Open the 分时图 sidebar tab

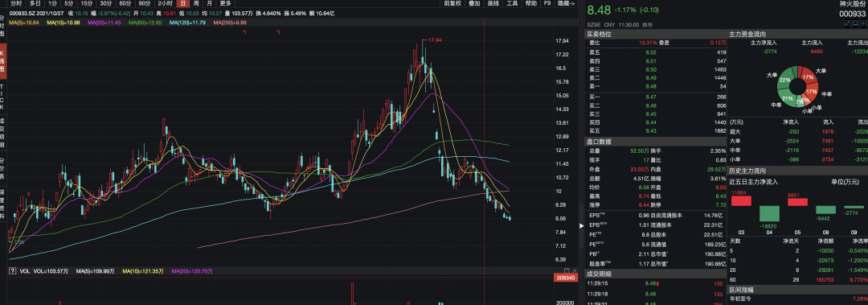(x=2, y=26)
